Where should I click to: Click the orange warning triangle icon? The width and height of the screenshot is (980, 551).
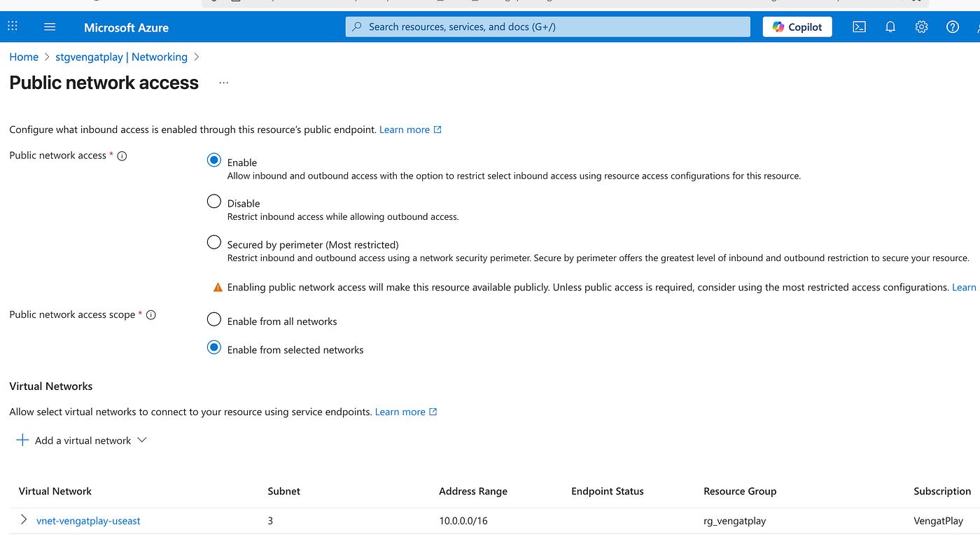218,287
